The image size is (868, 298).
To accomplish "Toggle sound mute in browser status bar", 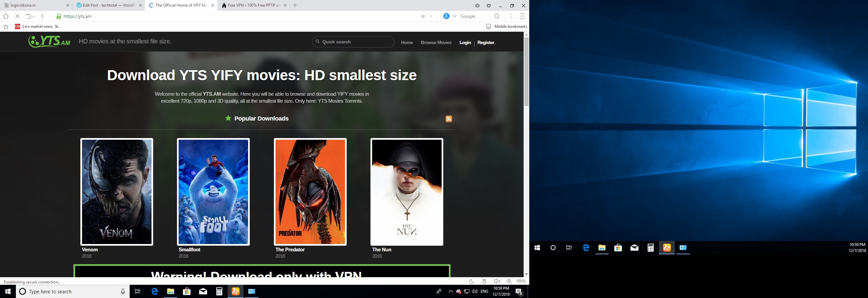I will (x=497, y=281).
